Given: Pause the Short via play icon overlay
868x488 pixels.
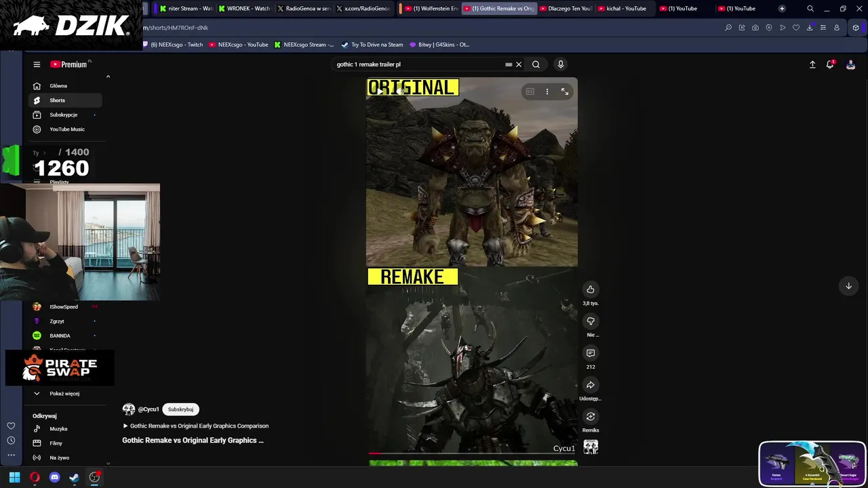Looking at the screenshot, I should (x=381, y=91).
